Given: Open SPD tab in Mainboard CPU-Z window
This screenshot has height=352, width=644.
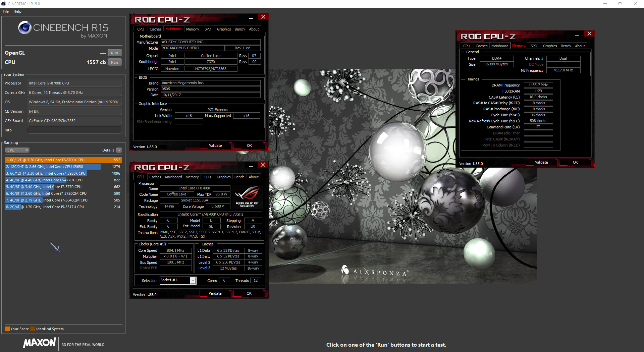Looking at the screenshot, I should pos(208,29).
